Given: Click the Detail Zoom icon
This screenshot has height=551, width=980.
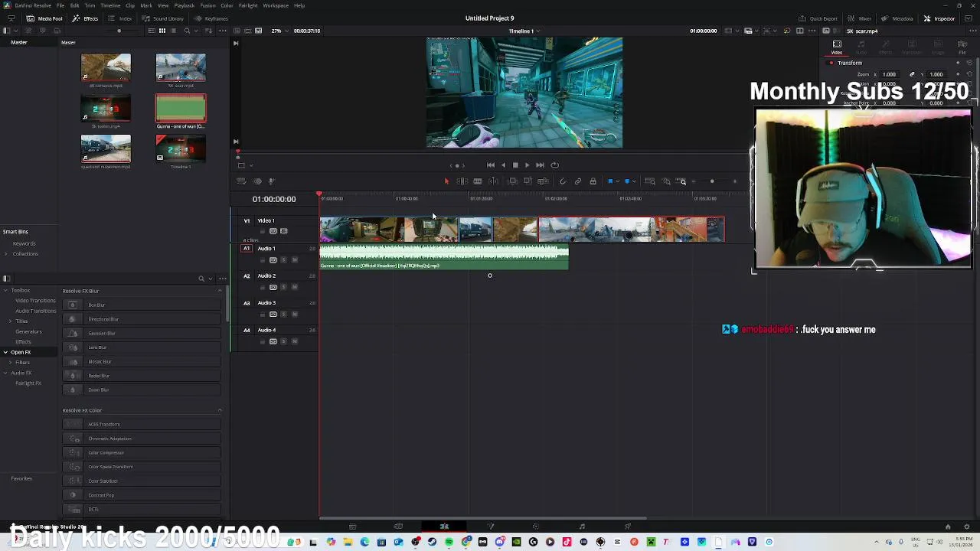Looking at the screenshot, I should [666, 181].
